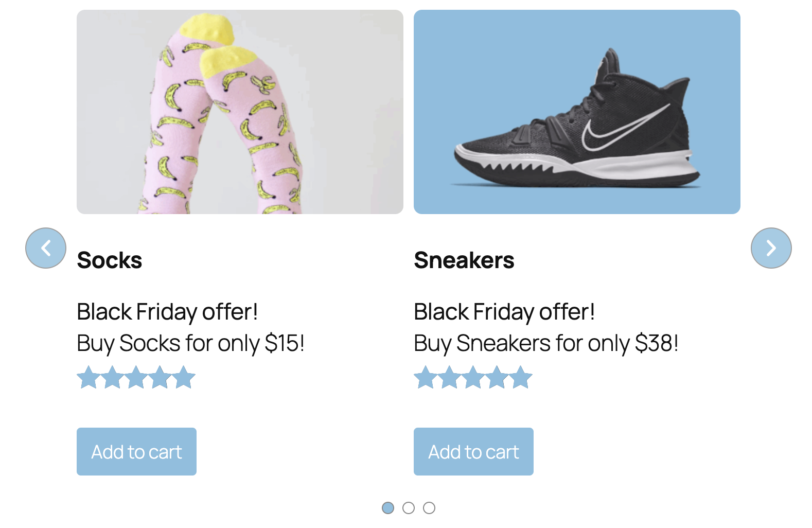
Task: Select the first carousel pagination dot
Action: click(388, 508)
